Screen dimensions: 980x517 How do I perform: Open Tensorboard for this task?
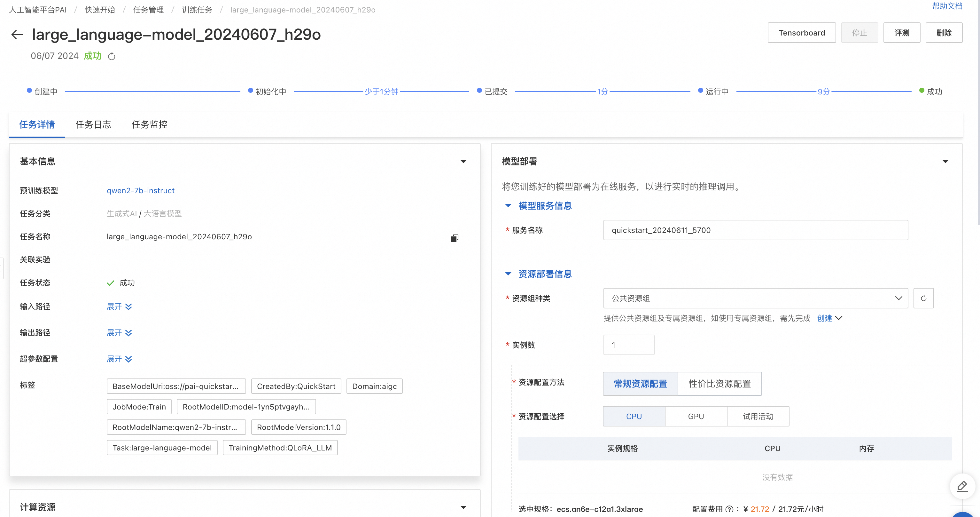pos(802,33)
